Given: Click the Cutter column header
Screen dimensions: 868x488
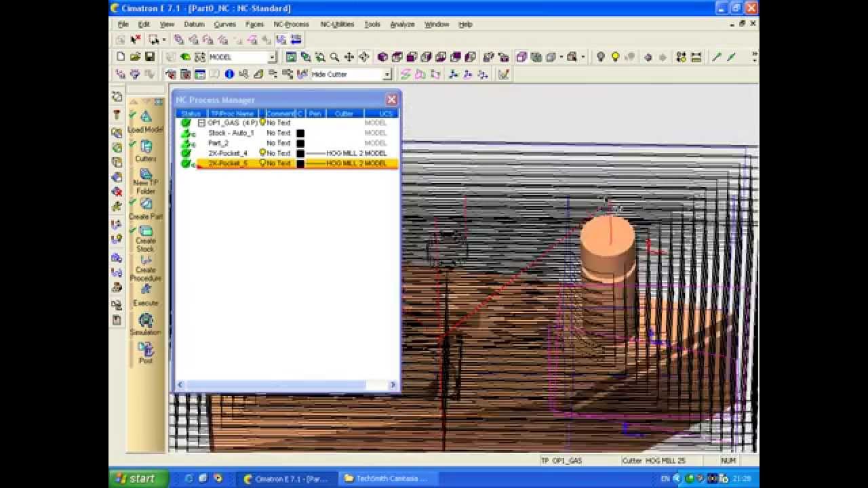Looking at the screenshot, I should (x=344, y=113).
